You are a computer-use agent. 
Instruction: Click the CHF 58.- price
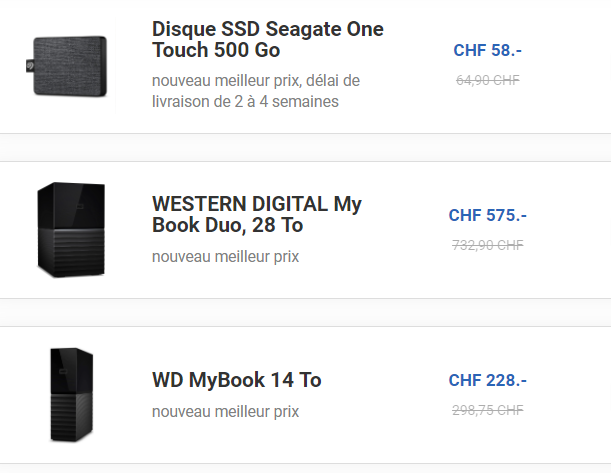pyautogui.click(x=487, y=50)
